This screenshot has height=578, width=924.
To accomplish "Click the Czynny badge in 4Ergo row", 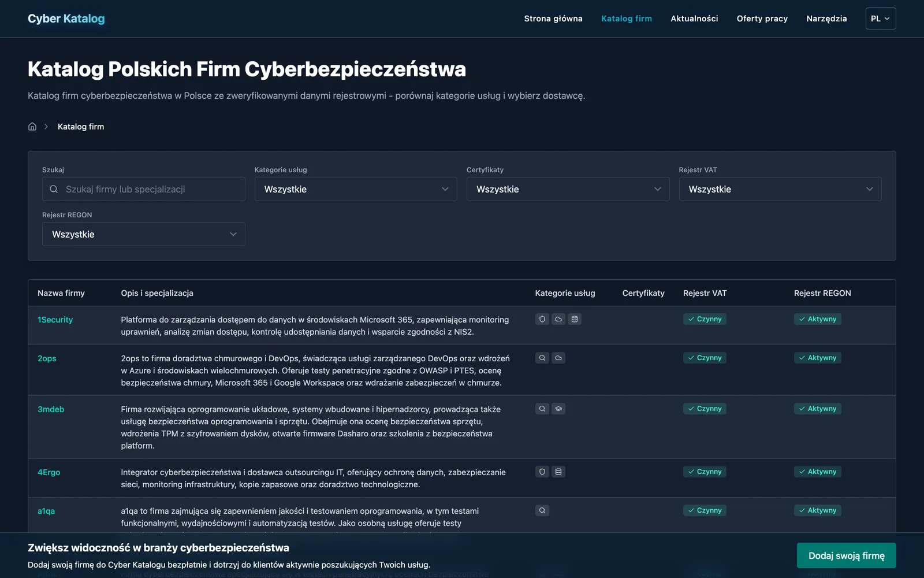I will pyautogui.click(x=705, y=472).
